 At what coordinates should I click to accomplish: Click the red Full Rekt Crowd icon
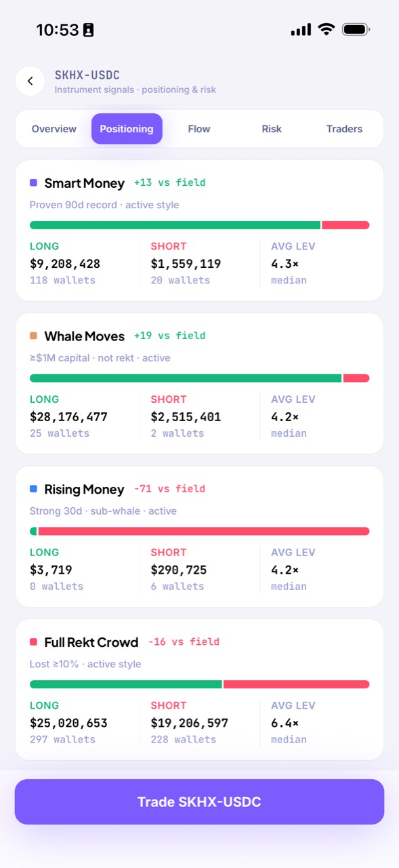click(34, 642)
